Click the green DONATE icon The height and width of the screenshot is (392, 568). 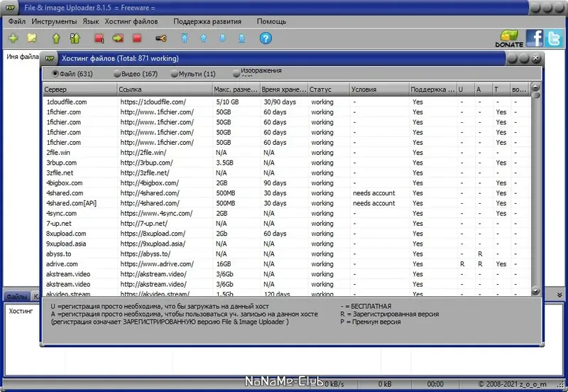(509, 38)
